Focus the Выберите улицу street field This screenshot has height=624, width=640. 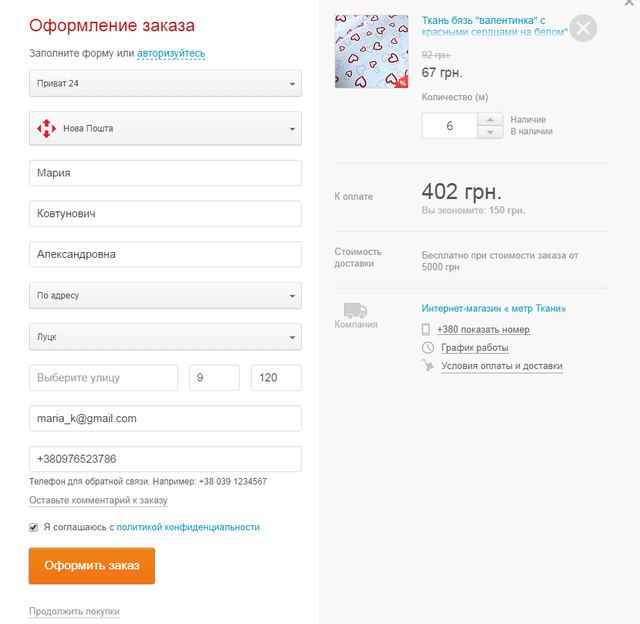tap(104, 378)
